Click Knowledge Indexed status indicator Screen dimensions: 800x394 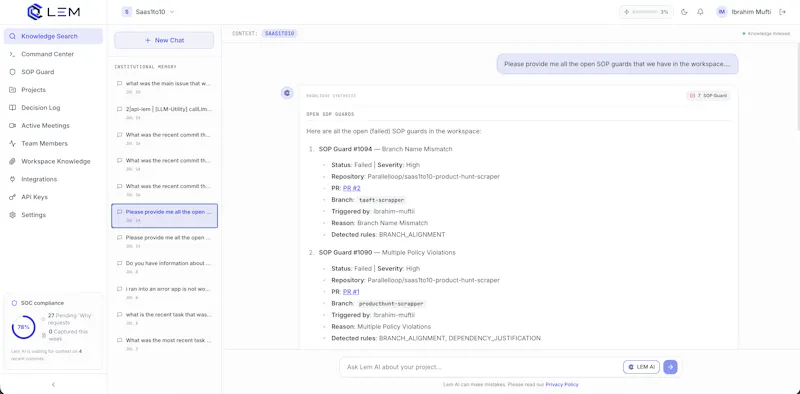click(766, 34)
